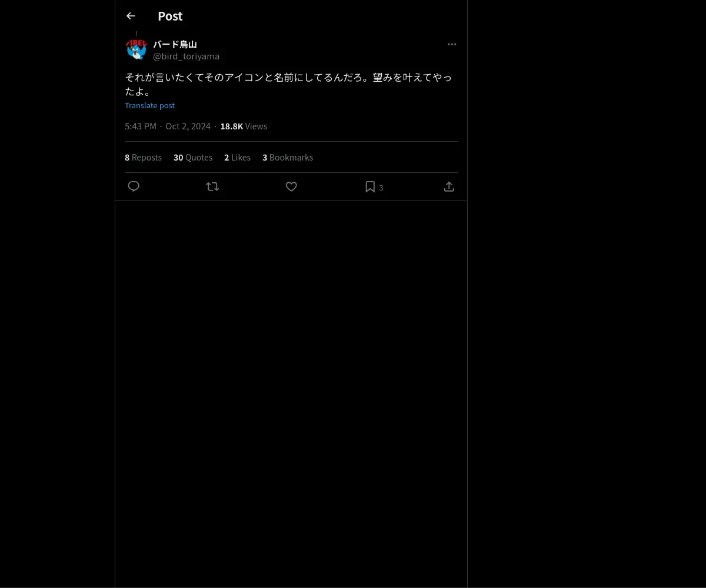
Task: Click the Translate post link
Action: (149, 105)
